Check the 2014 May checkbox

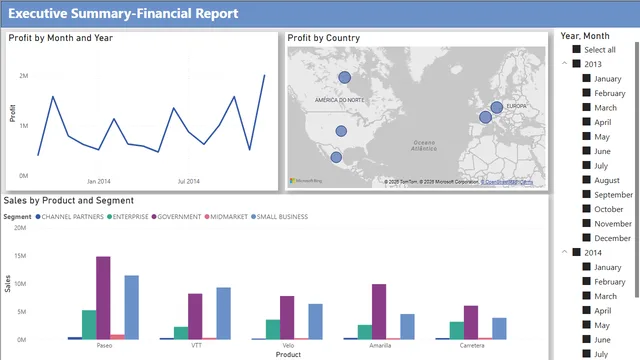587,324
